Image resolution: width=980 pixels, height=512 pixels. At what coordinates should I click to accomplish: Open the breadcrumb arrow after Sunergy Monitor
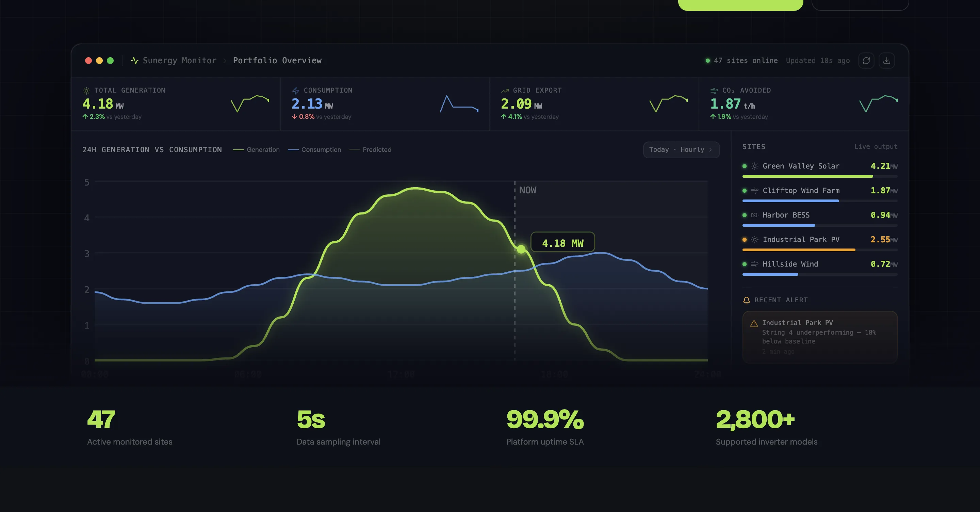point(225,61)
